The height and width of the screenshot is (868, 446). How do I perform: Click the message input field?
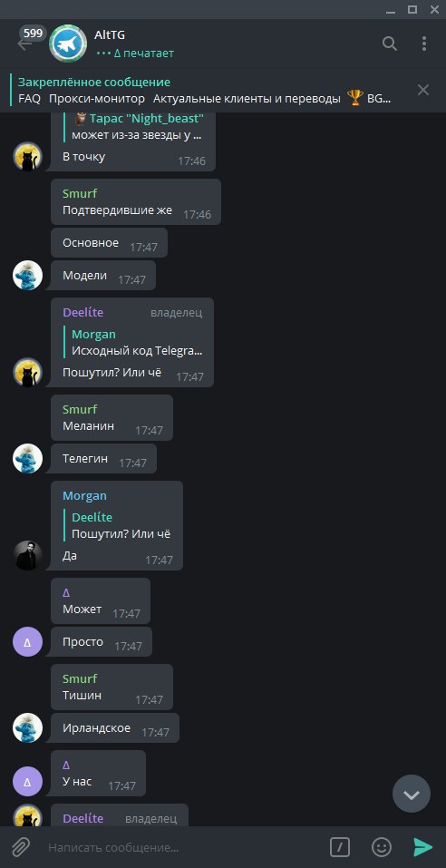coord(182,847)
